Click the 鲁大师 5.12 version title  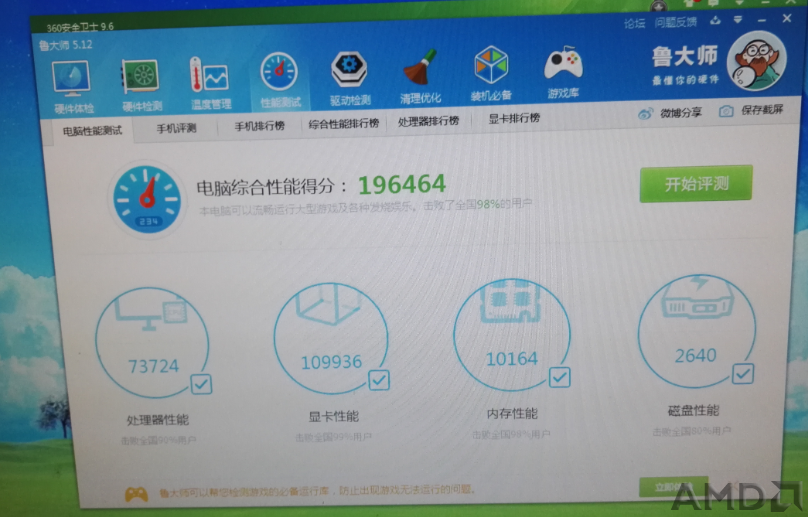(x=65, y=45)
